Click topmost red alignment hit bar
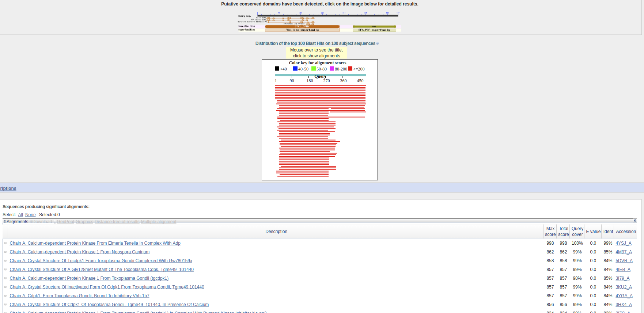Viewport: 644px width, 313px height. (320, 86)
